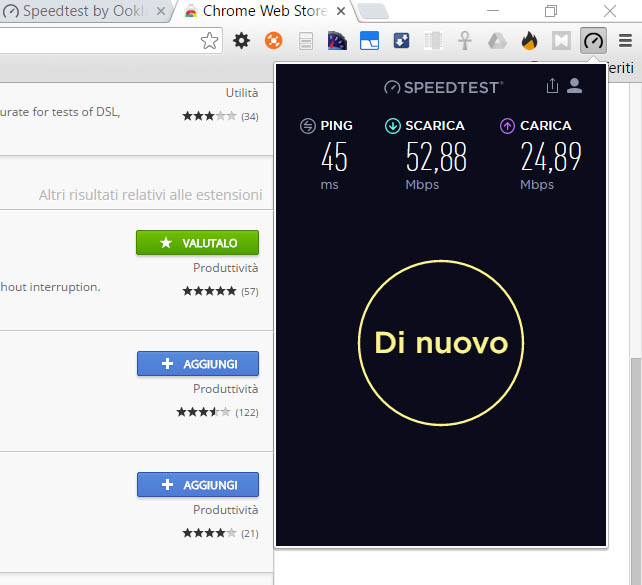Click the blue download arrows extension icon

[x=401, y=41]
